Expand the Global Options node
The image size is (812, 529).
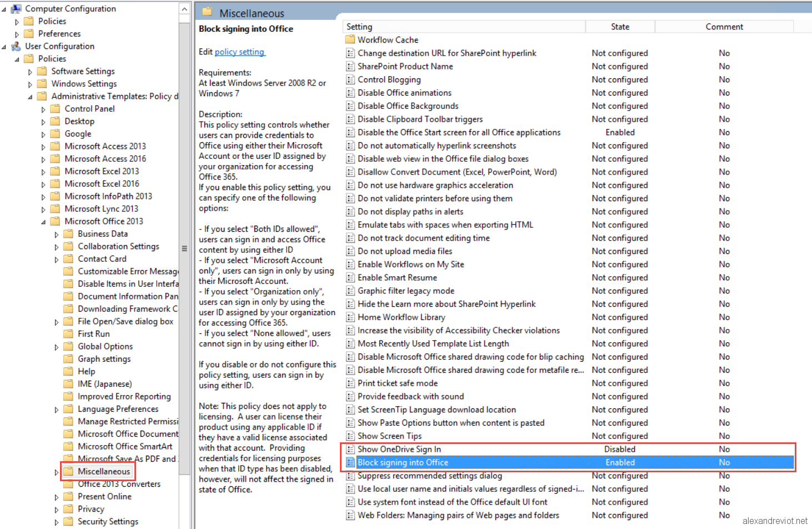[57, 347]
